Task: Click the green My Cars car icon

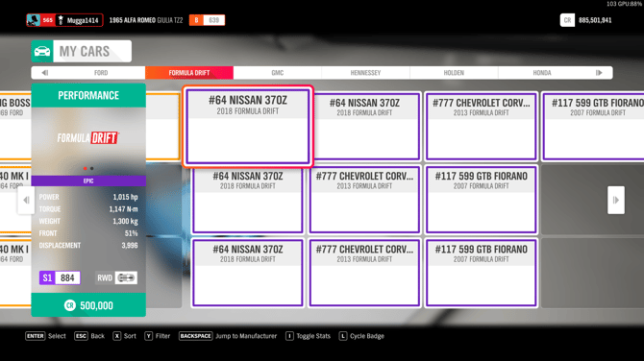Action: (x=42, y=51)
